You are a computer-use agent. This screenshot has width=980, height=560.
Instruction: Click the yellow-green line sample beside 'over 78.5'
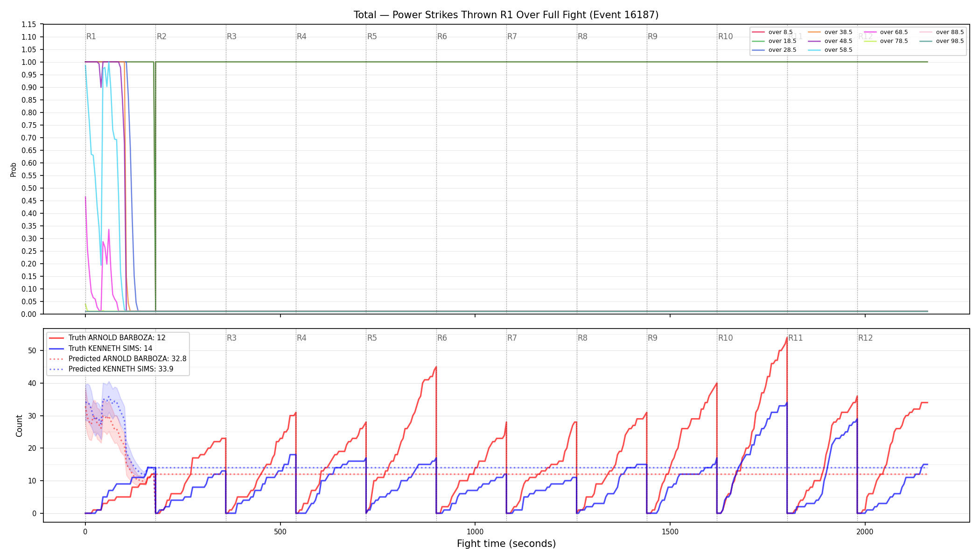click(870, 41)
